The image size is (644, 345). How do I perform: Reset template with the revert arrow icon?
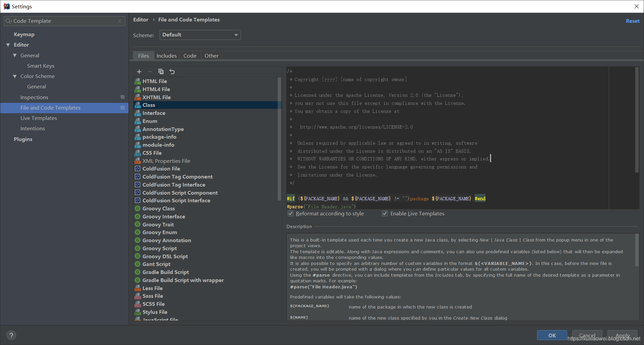172,71
